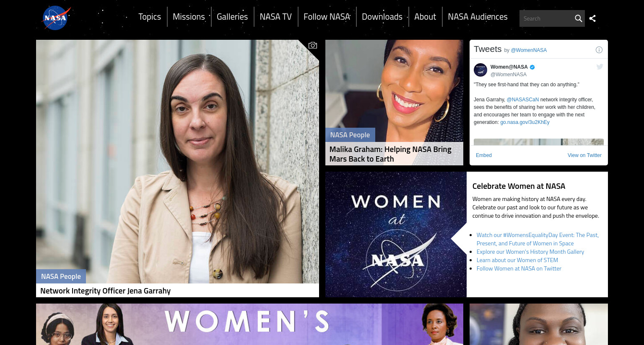
Task: Click inside the Search field
Action: [x=546, y=18]
